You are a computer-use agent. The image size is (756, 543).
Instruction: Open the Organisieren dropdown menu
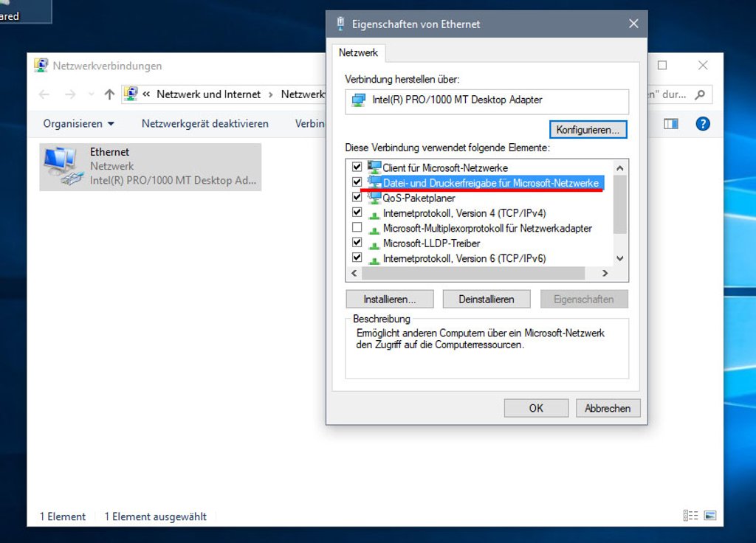pos(78,124)
